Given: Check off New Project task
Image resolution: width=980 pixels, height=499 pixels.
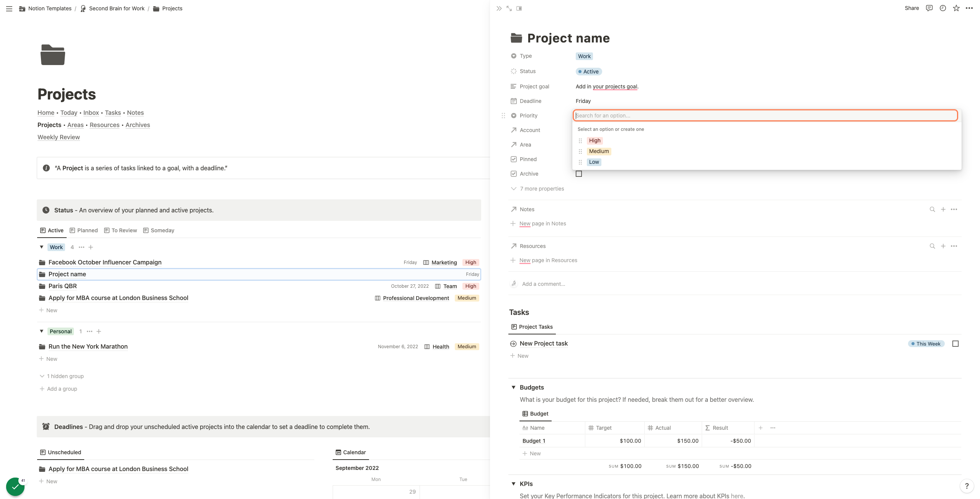Looking at the screenshot, I should (955, 344).
